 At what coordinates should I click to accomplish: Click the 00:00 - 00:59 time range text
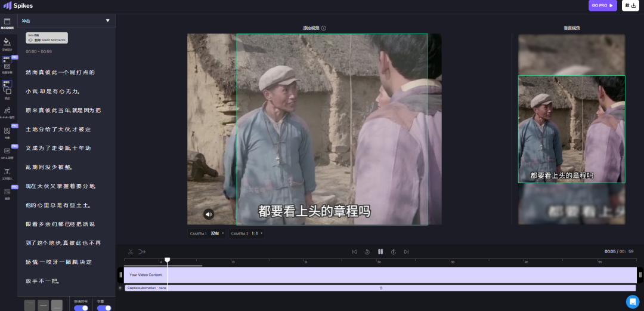[39, 51]
